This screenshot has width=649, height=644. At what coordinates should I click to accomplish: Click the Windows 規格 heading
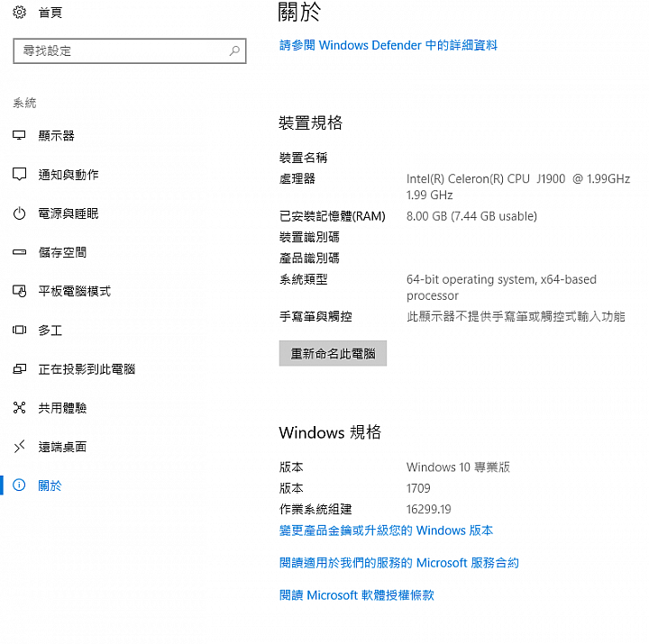(330, 432)
